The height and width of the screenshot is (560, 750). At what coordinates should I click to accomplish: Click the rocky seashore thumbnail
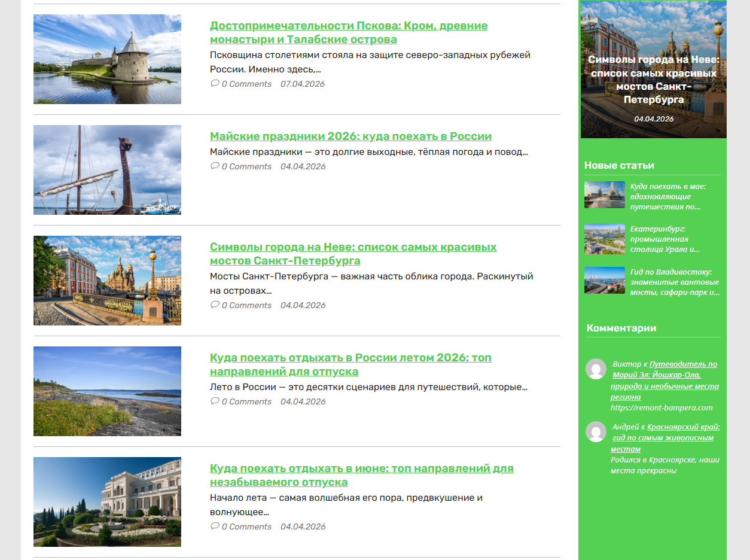[x=107, y=391]
